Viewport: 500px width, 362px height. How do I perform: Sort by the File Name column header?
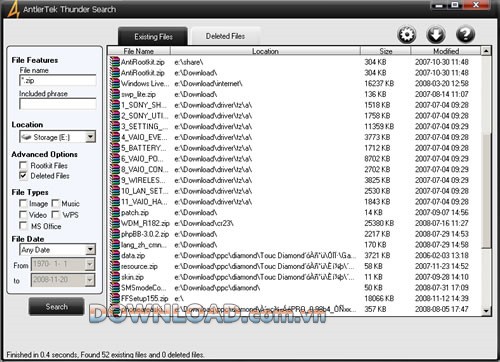[139, 51]
